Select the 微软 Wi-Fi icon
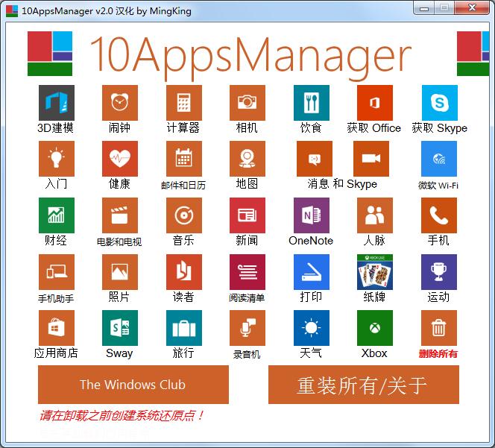This screenshot has height=448, width=495. click(439, 159)
